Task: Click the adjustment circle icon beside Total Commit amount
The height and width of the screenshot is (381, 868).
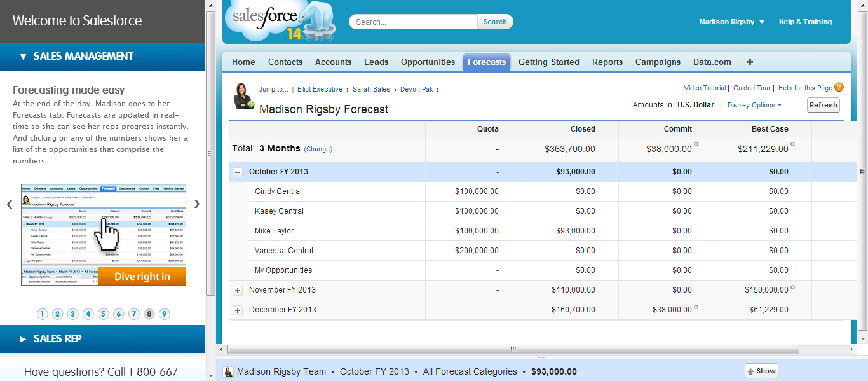Action: (696, 144)
